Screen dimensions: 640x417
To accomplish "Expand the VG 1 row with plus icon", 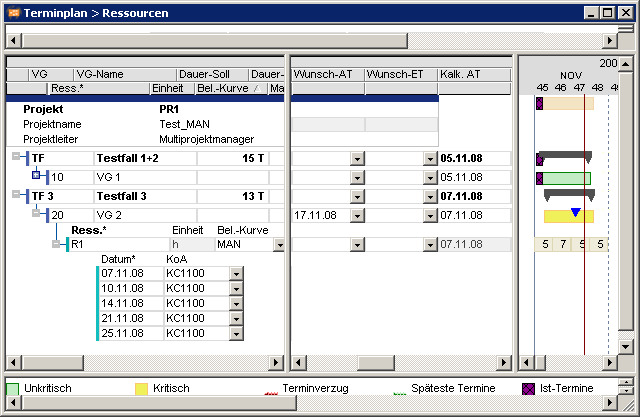I will pos(36,175).
